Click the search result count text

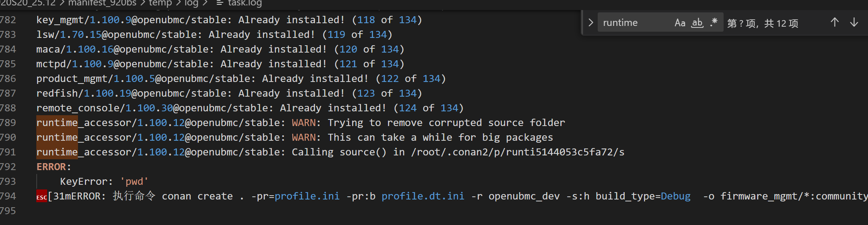[x=762, y=23]
